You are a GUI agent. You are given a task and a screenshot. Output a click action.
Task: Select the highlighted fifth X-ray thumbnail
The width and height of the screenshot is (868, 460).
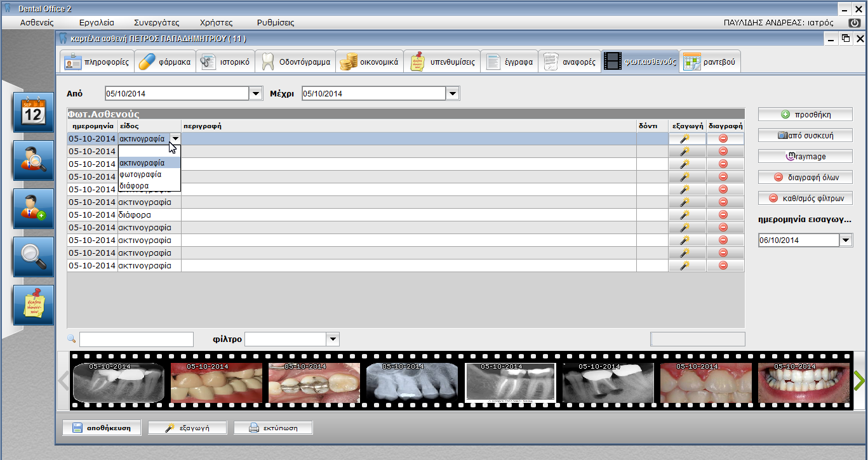pyautogui.click(x=510, y=383)
